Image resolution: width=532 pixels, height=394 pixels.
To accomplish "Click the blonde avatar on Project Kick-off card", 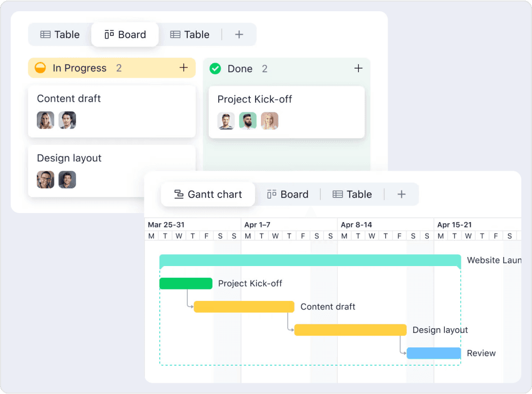I will coord(269,120).
